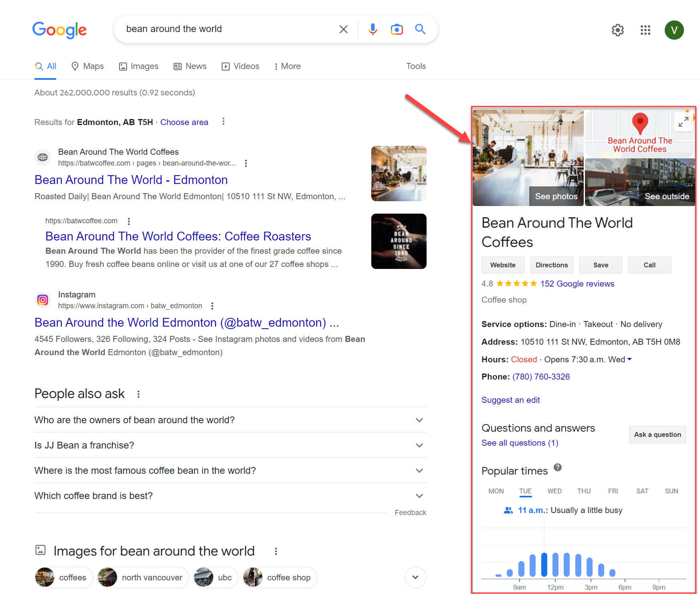700x594 pixels.
Task: Expand 'Is JJ Bean a franchise?' question
Action: point(230,445)
